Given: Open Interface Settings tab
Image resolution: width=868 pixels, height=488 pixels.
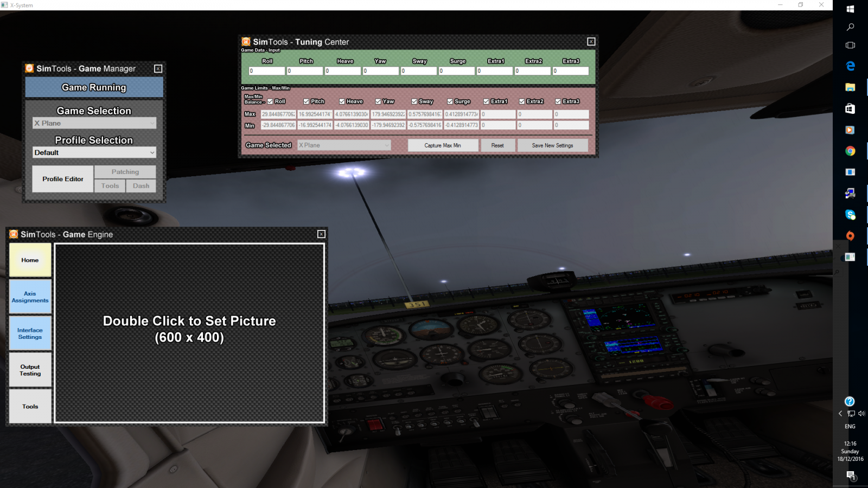Looking at the screenshot, I should (x=30, y=333).
